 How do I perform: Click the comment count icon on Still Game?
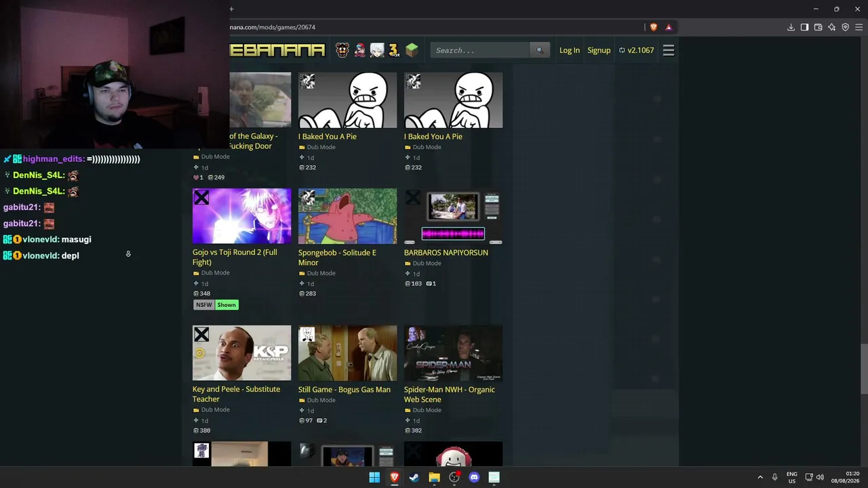click(x=319, y=421)
